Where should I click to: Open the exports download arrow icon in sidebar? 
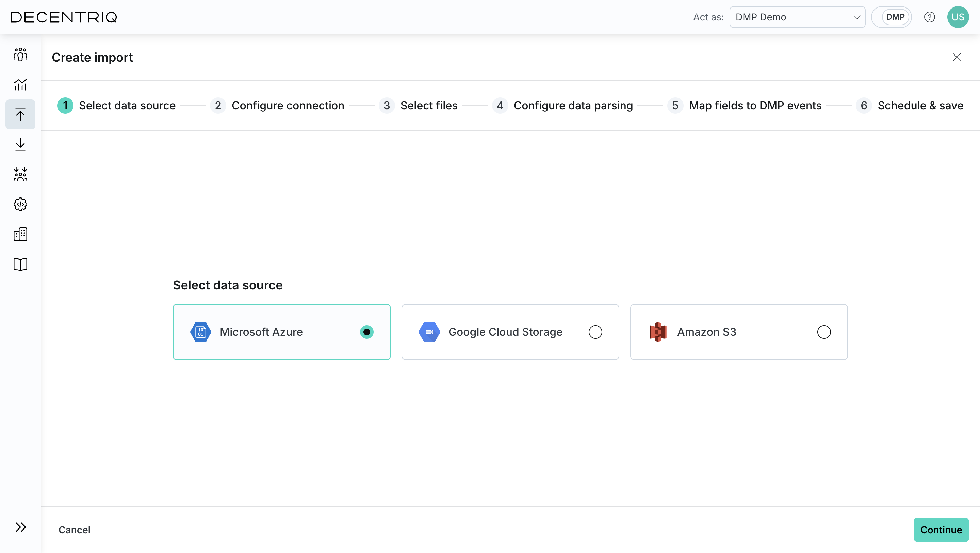(x=20, y=144)
